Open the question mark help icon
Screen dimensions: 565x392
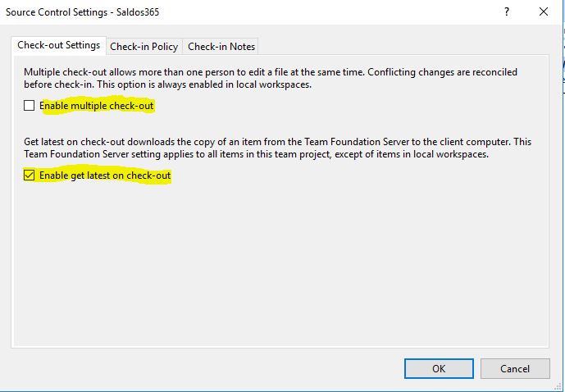[x=506, y=11]
